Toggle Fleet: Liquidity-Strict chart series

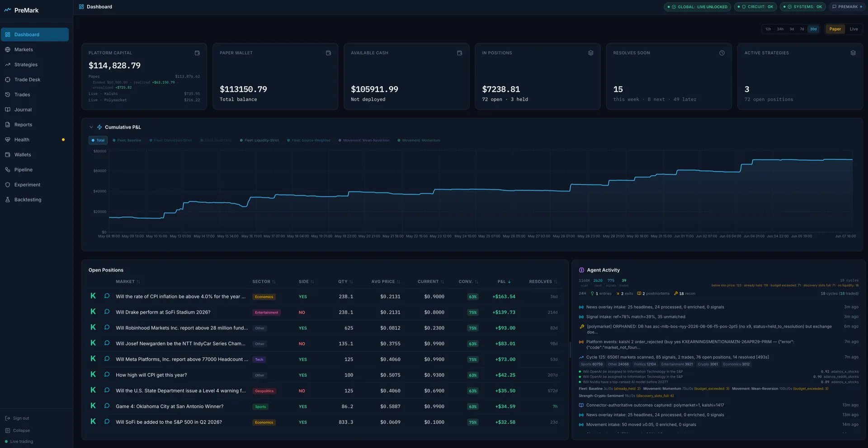[259, 140]
